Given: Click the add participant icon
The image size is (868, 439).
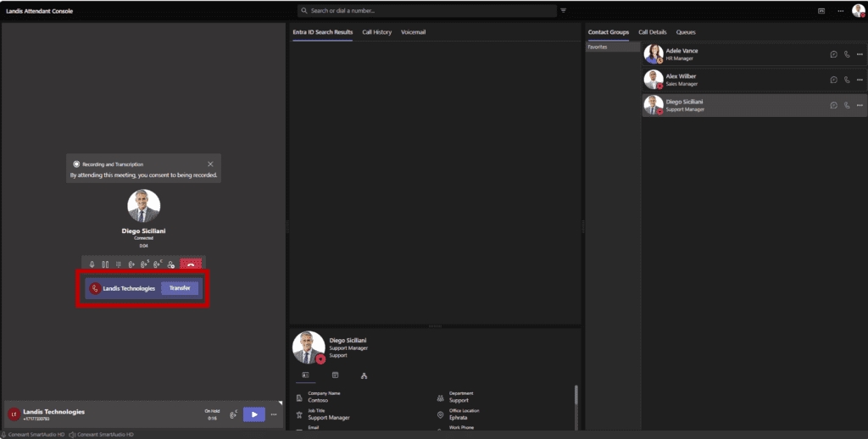Looking at the screenshot, I should pos(171,264).
